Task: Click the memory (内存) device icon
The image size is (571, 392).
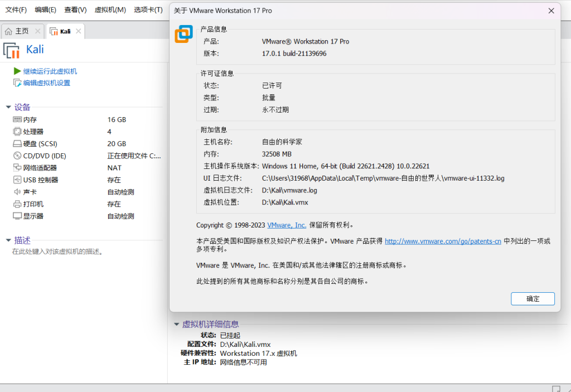Action: (17, 120)
